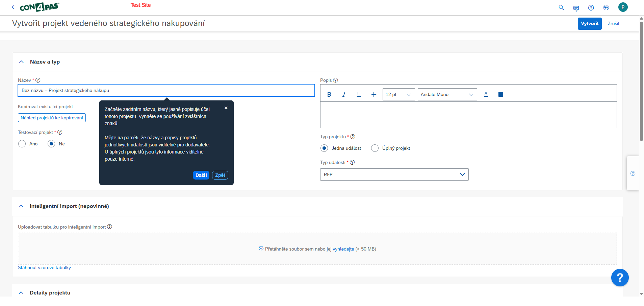Click the file drop zone area

click(x=317, y=248)
